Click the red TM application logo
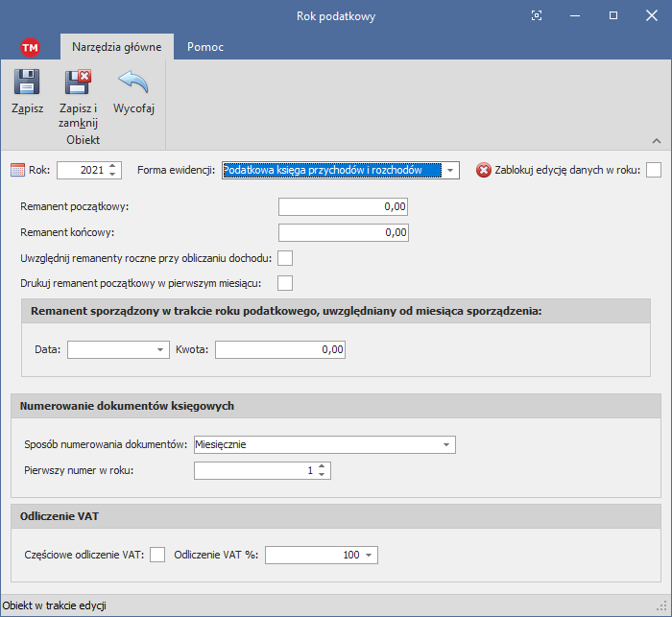The width and height of the screenshot is (672, 617). point(30,47)
